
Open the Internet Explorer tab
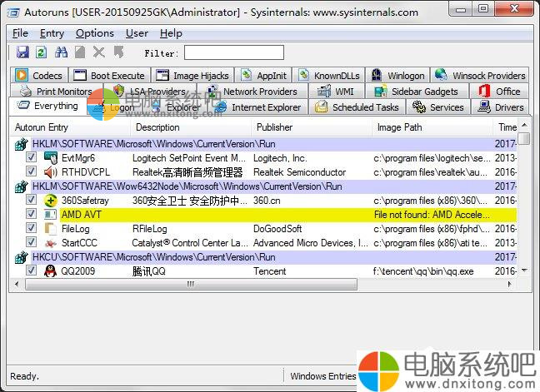click(x=259, y=107)
